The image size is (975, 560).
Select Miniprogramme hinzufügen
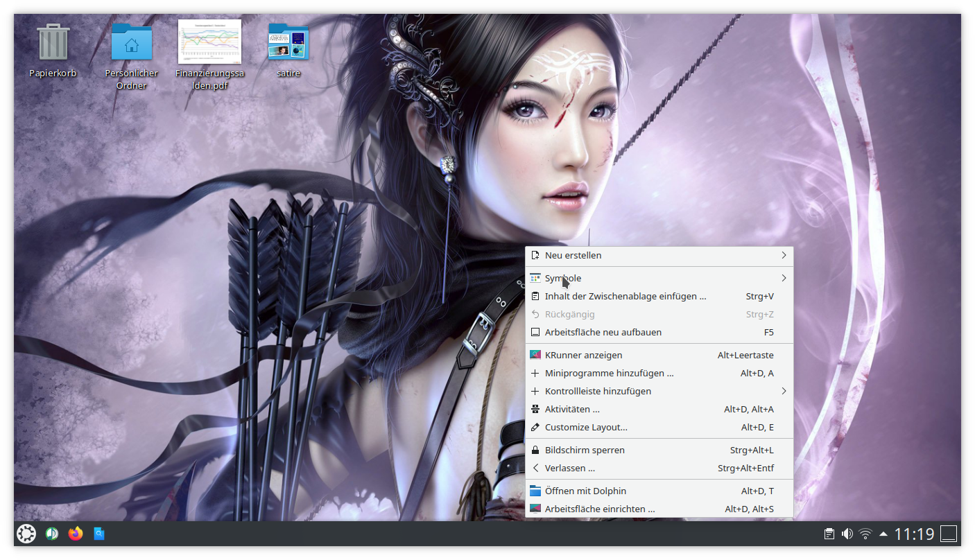coord(659,373)
